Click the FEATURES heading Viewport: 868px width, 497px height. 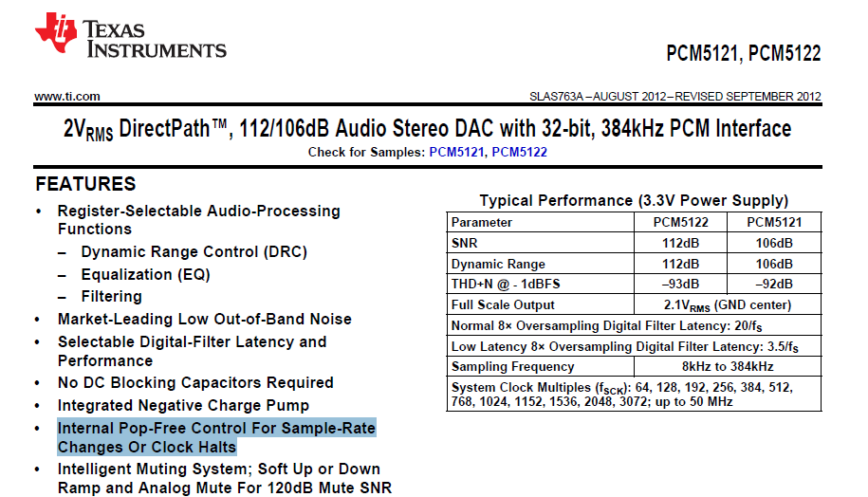85,184
